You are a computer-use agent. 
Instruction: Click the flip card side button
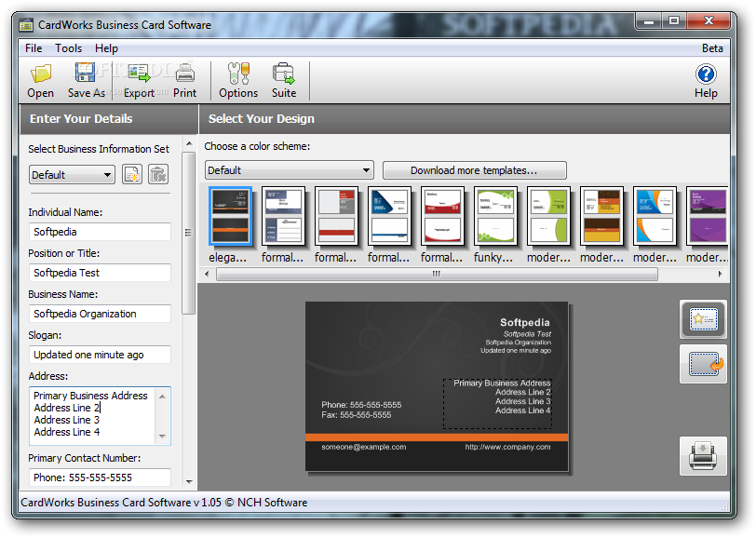[x=704, y=365]
